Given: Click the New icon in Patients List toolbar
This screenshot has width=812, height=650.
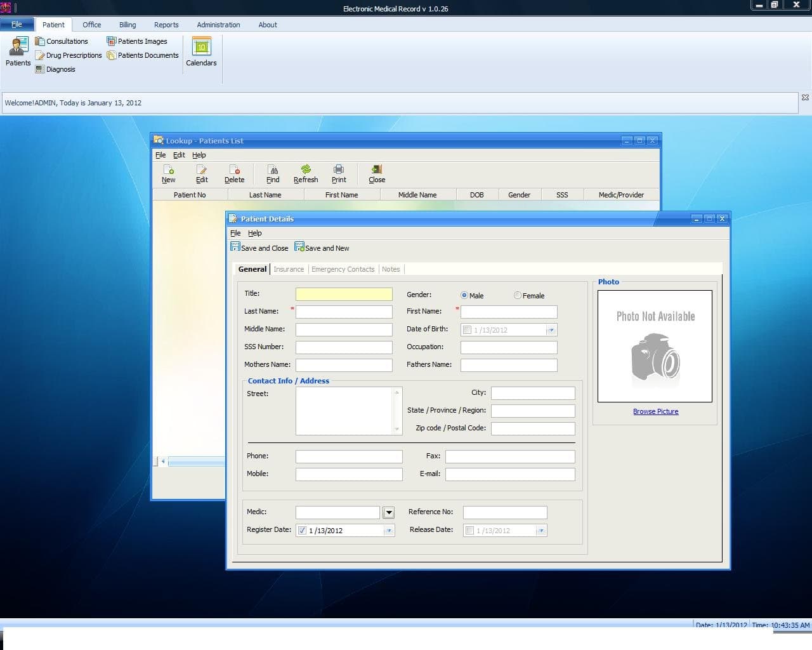Looking at the screenshot, I should [x=168, y=173].
